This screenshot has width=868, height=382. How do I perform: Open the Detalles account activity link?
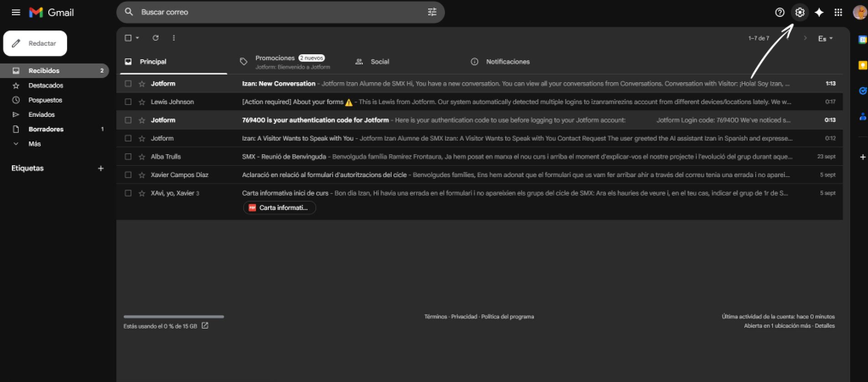point(825,325)
